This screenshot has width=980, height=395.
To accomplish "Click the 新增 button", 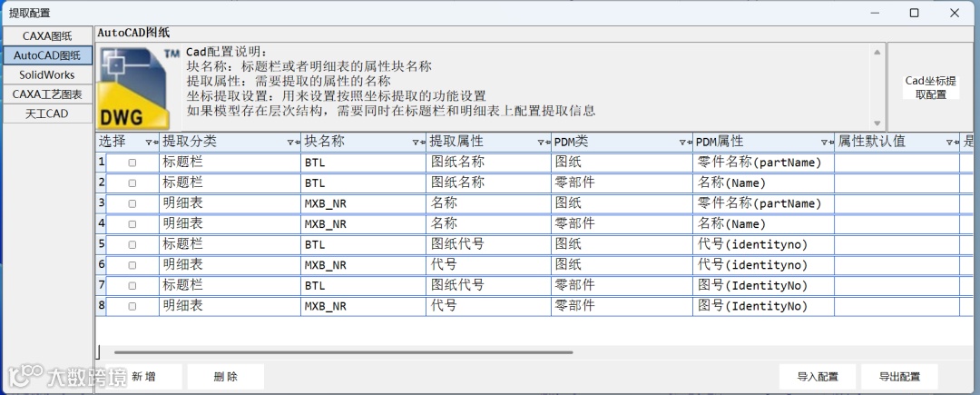I will pos(143,377).
